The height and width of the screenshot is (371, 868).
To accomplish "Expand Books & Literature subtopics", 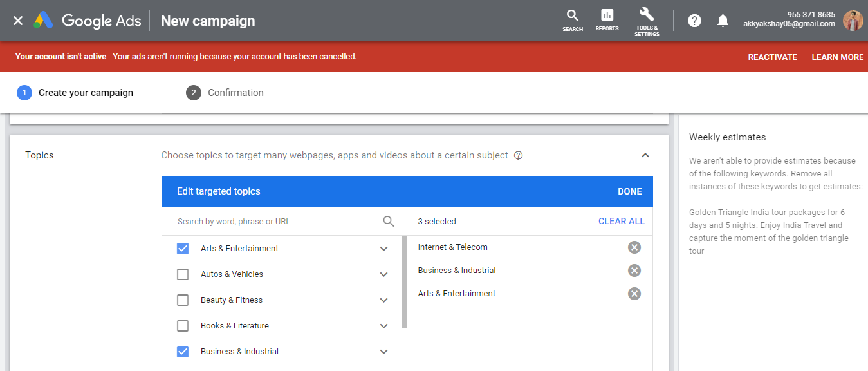I will 383,326.
